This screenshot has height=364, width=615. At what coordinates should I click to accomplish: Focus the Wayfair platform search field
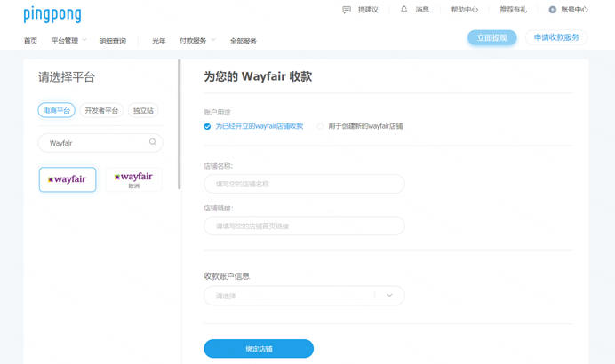[100, 143]
